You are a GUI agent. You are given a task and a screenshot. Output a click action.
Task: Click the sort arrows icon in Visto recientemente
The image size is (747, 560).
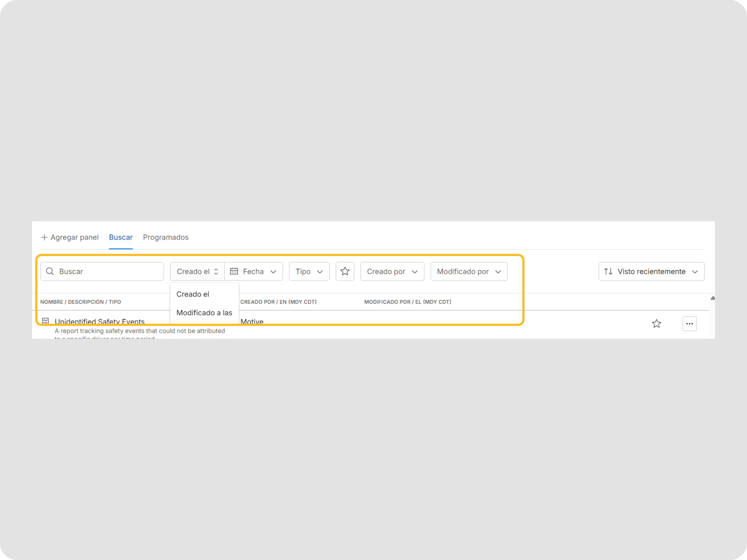pyautogui.click(x=608, y=271)
